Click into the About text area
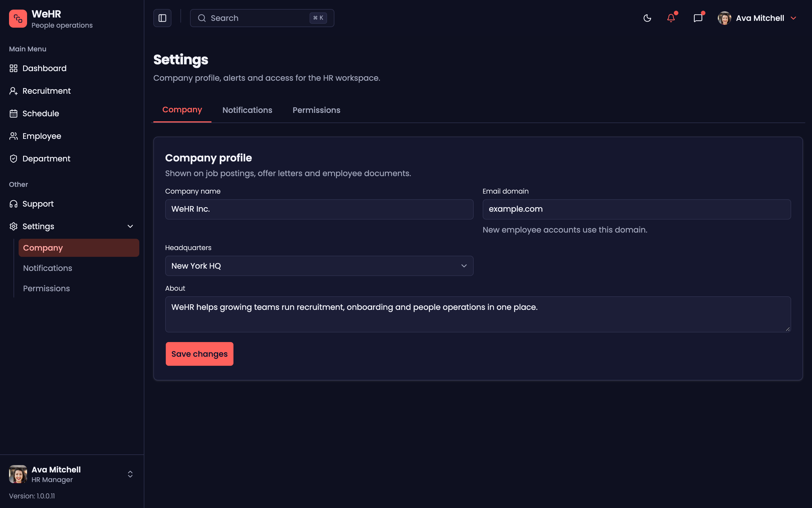 [478, 314]
